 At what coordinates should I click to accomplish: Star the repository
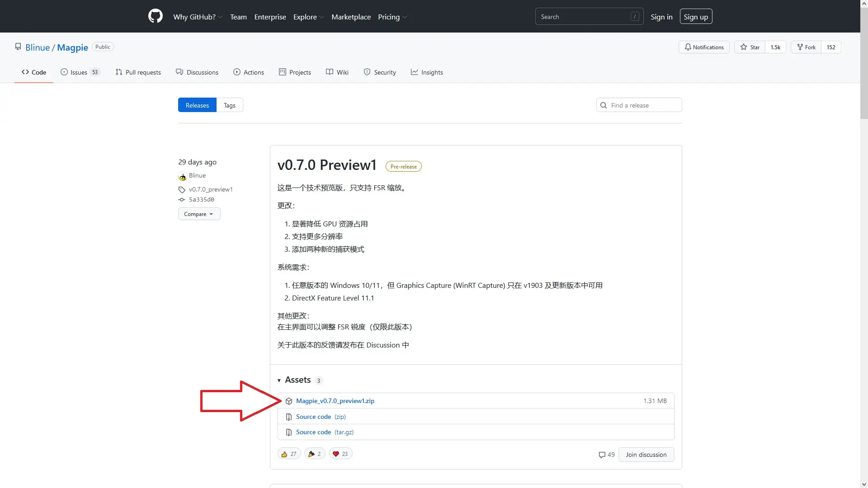750,47
